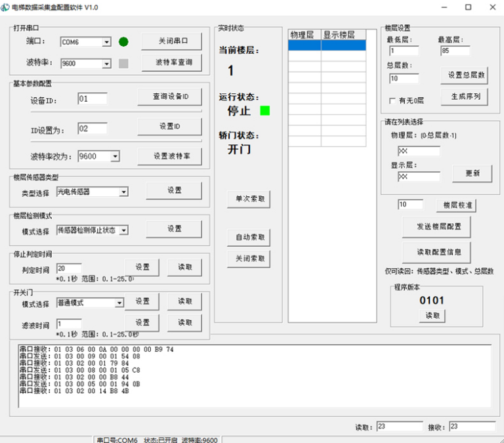Open the 波特率 9600 dropdown
Viewport: 504px width, 443px height.
[x=107, y=64]
